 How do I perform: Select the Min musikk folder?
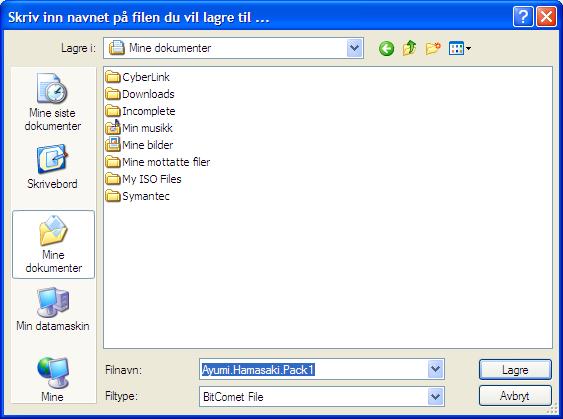(x=139, y=128)
